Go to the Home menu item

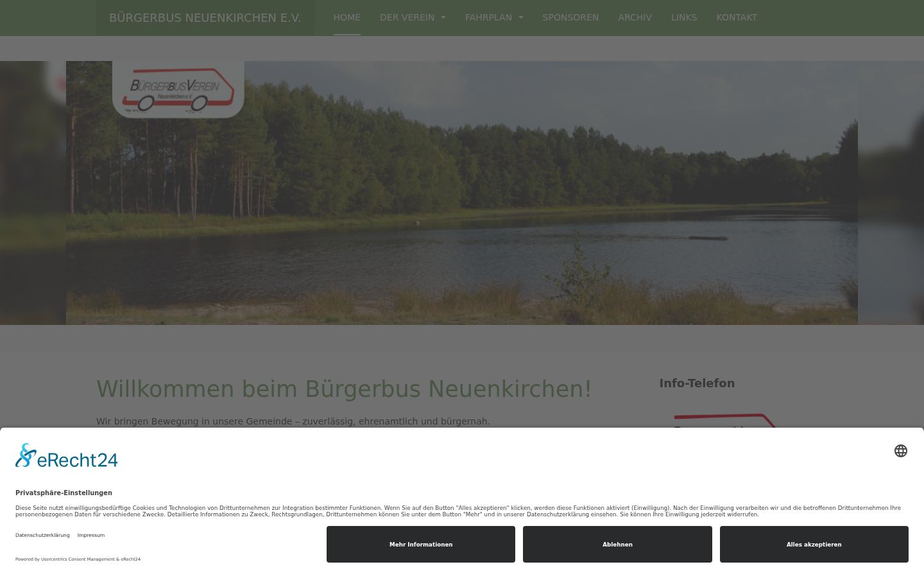347,17
